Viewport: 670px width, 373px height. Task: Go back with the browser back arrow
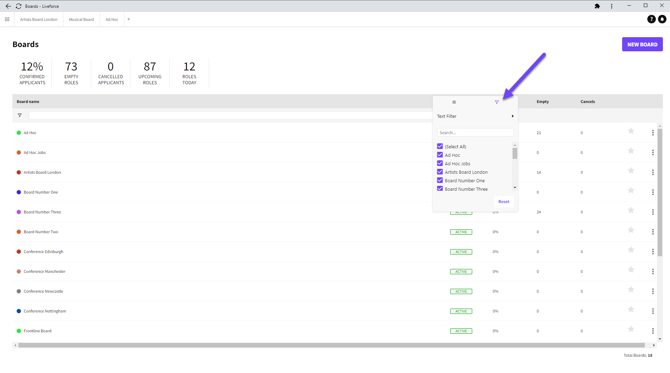pyautogui.click(x=8, y=6)
